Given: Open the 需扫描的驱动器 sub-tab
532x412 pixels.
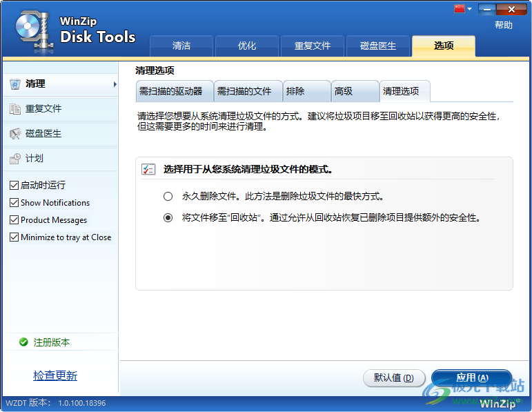Looking at the screenshot, I should pyautogui.click(x=175, y=91).
